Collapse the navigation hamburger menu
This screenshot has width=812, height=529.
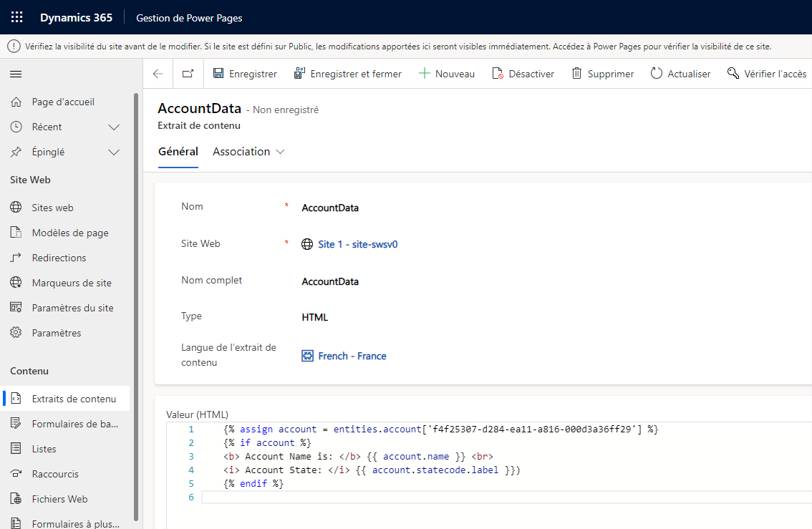pyautogui.click(x=16, y=74)
